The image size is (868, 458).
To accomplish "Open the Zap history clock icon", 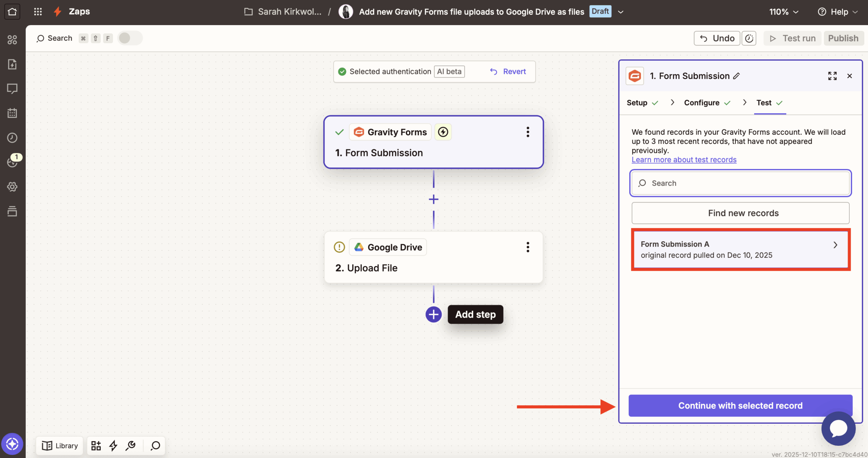I will [12, 137].
